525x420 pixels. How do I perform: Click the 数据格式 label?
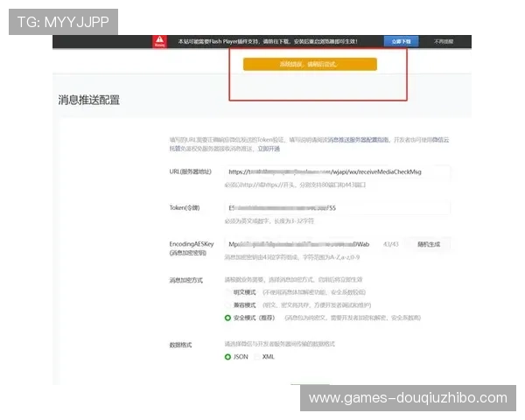coord(180,345)
